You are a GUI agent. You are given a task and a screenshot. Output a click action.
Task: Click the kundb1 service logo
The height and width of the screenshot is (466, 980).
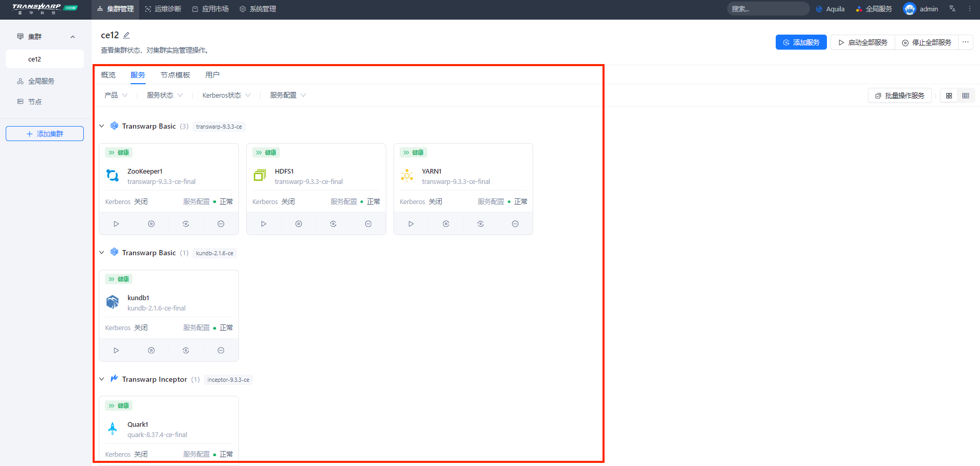click(x=113, y=302)
